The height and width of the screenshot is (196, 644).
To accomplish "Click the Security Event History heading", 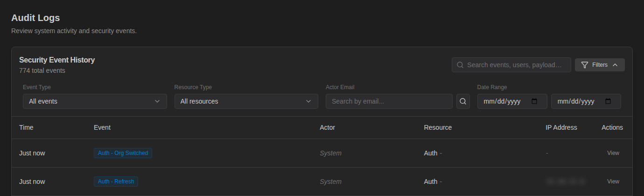I will point(57,60).
